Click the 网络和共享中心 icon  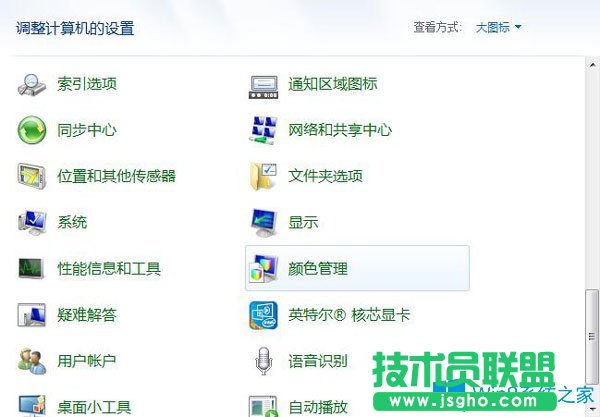(263, 130)
